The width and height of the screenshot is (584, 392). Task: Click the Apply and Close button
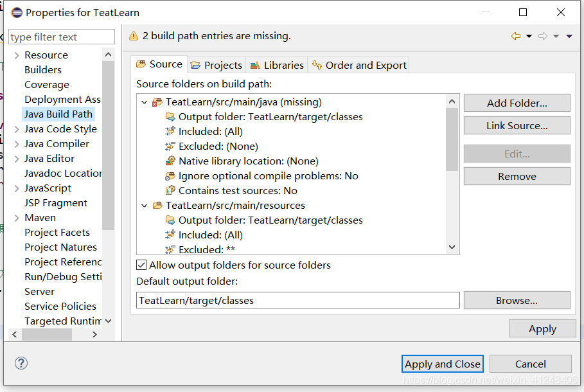tap(443, 364)
